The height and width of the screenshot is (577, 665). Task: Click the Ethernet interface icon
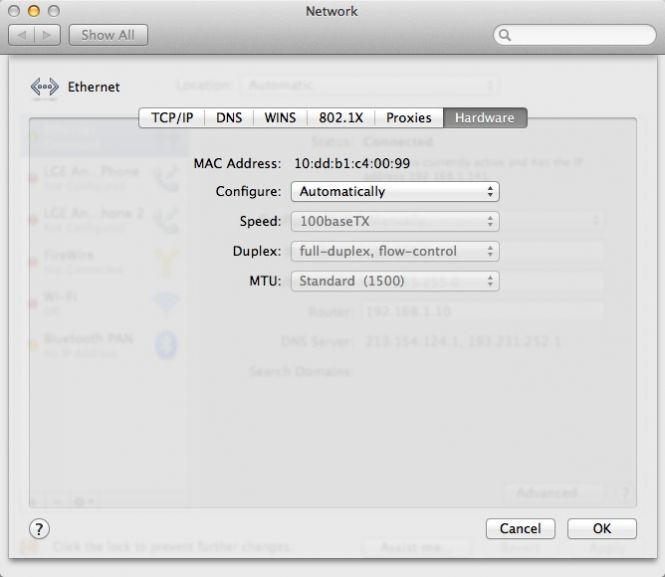pos(45,87)
